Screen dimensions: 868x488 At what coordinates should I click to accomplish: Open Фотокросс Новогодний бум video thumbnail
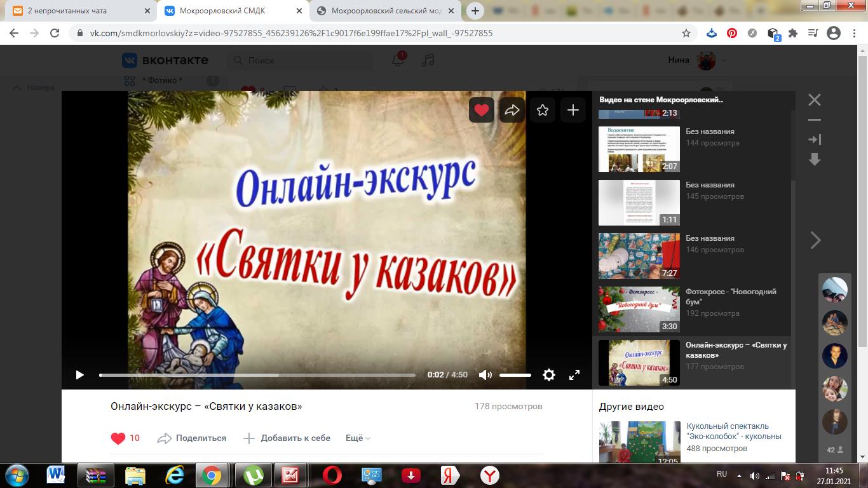click(x=639, y=309)
